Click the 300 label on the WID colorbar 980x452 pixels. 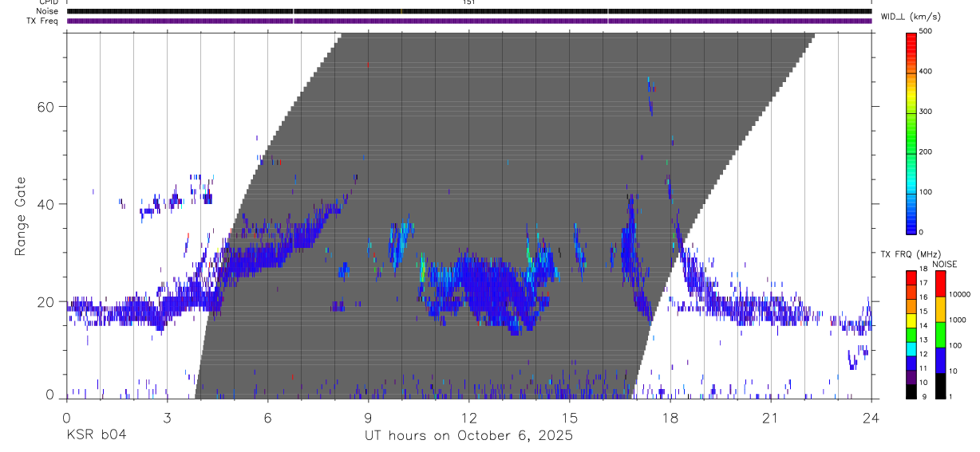click(x=926, y=112)
